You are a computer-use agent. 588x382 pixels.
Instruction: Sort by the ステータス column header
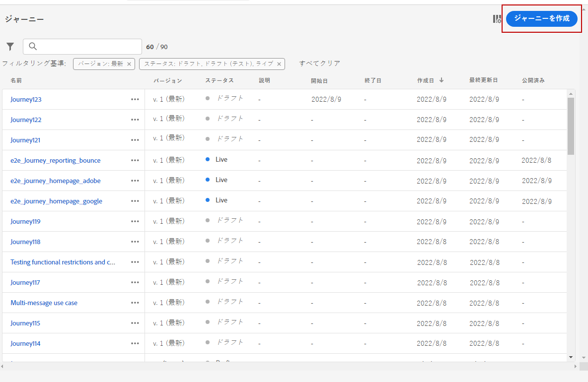tap(220, 80)
